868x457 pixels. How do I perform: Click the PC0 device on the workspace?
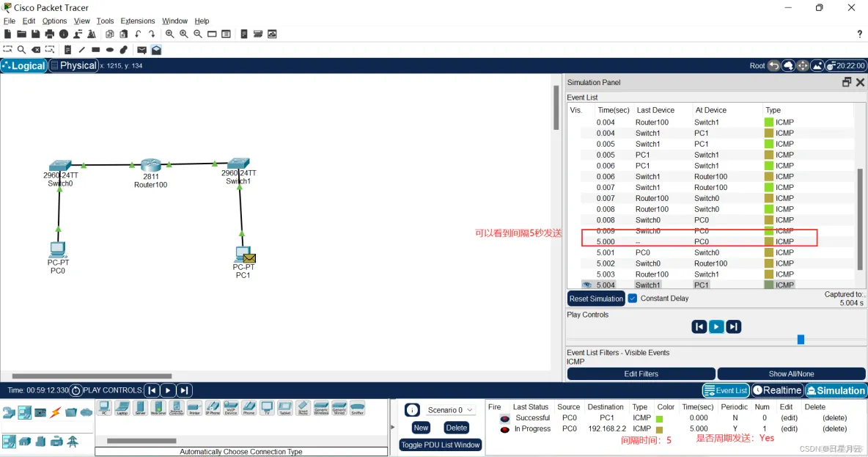tap(58, 250)
